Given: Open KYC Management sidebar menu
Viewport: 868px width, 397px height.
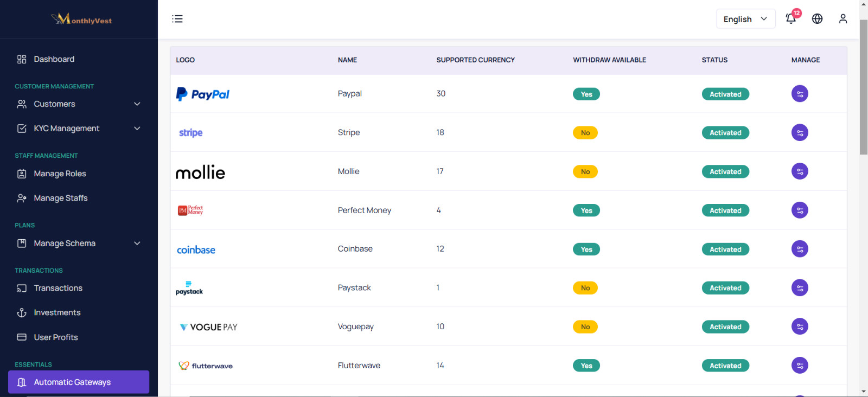Looking at the screenshot, I should point(79,129).
